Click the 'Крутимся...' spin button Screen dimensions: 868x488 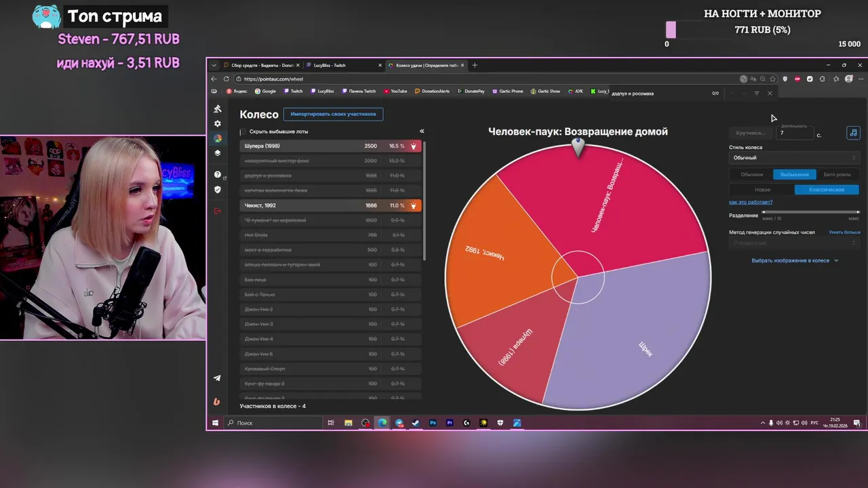(750, 133)
